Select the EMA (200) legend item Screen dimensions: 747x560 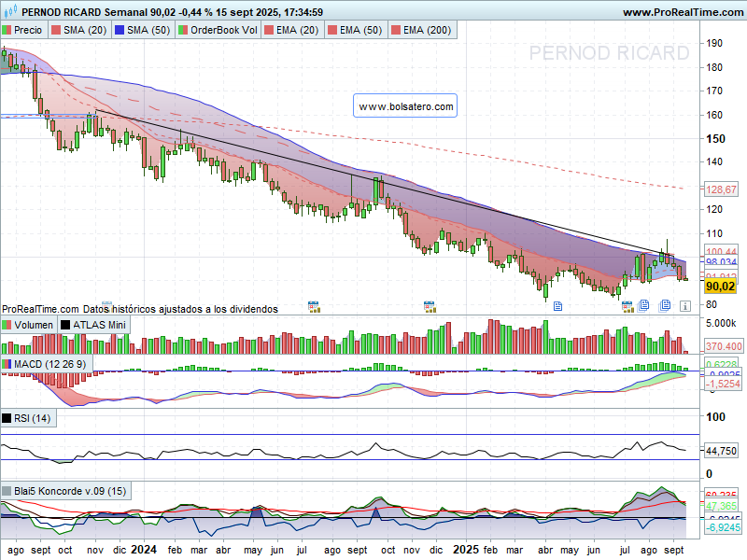point(422,30)
